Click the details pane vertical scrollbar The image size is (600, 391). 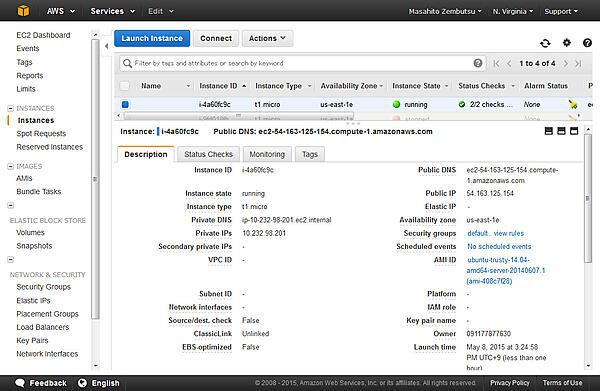(x=588, y=199)
